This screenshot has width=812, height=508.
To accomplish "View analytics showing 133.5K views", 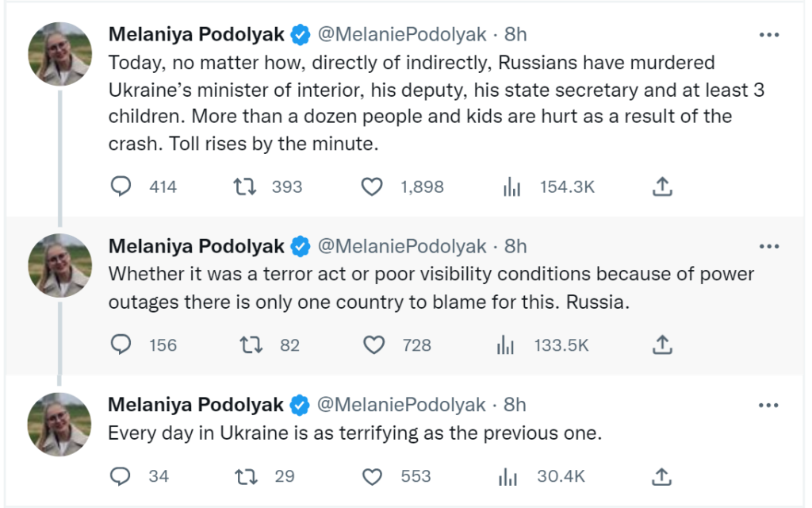I will (505, 344).
